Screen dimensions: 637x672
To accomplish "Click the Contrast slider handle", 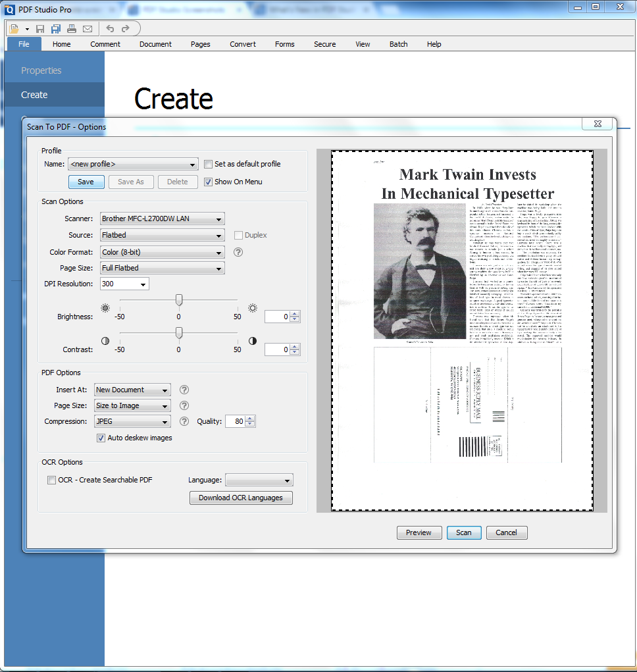I will click(x=179, y=333).
